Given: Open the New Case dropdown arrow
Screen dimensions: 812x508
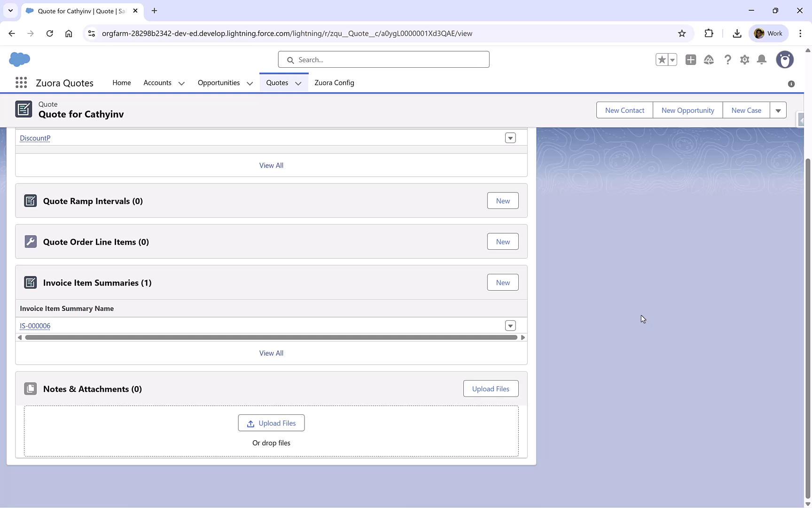Looking at the screenshot, I should [778, 110].
